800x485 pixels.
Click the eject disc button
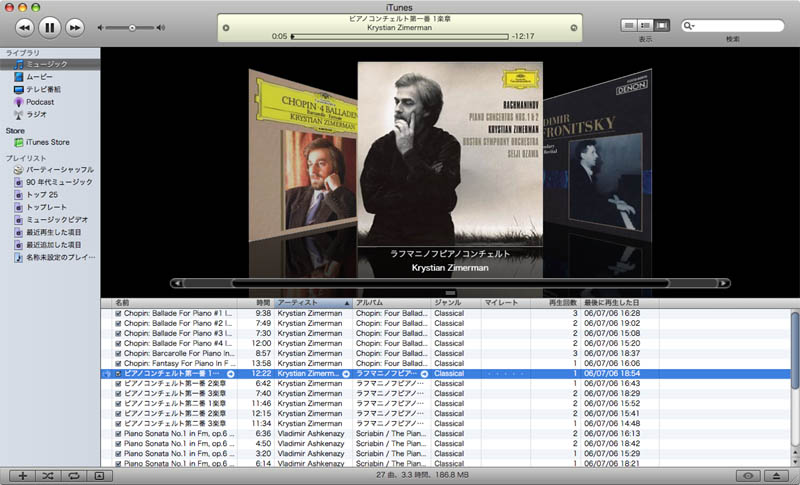(777, 475)
